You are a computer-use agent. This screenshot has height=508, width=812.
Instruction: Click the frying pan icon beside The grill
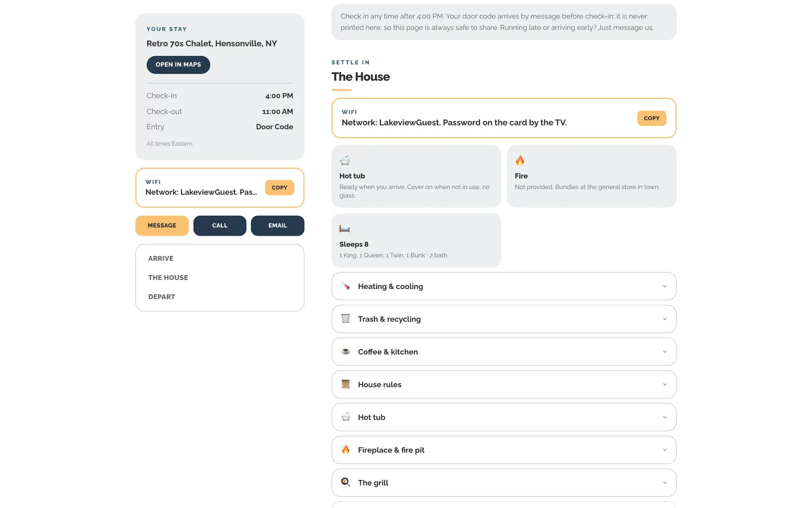346,482
